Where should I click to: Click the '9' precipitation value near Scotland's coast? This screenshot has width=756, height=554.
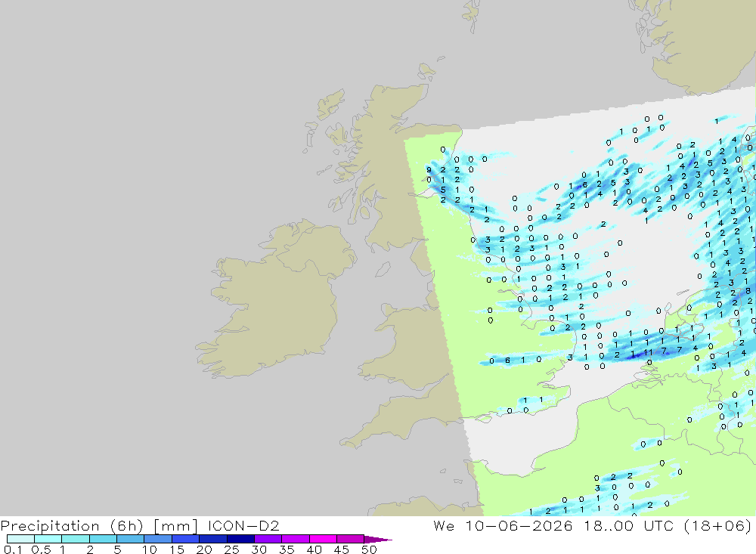coord(429,170)
